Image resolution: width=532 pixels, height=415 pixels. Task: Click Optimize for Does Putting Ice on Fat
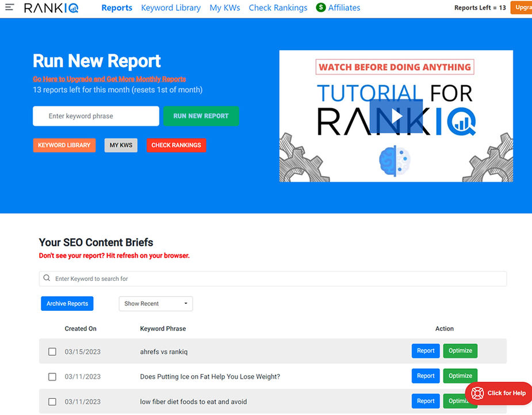pyautogui.click(x=460, y=376)
